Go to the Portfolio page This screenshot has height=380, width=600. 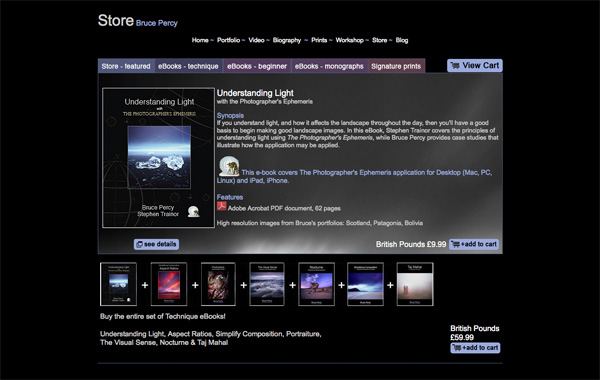click(x=228, y=40)
